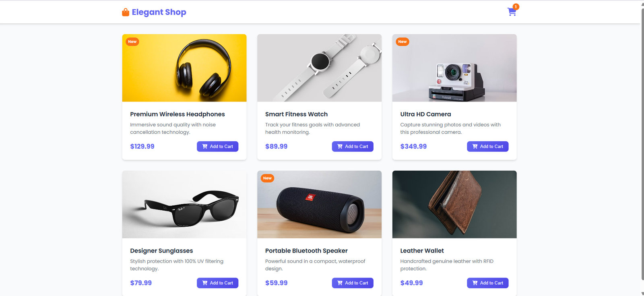This screenshot has height=296, width=644.
Task: Add Designer Sunglasses to cart
Action: pos(217,283)
